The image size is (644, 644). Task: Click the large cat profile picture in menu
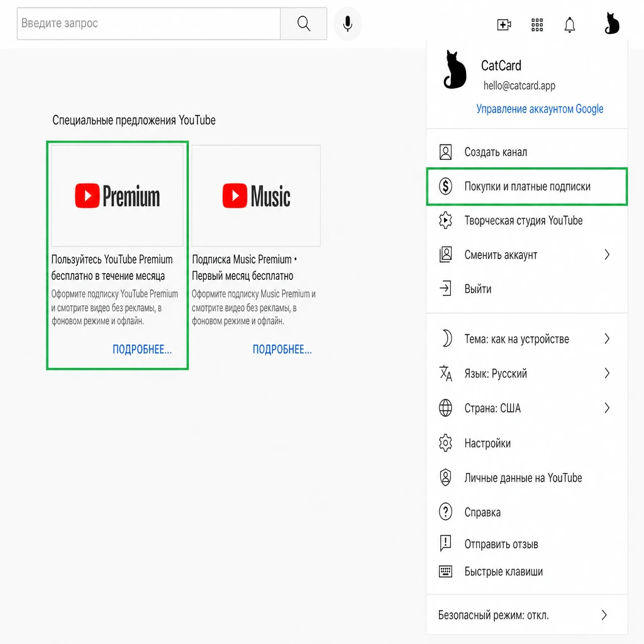coord(455,69)
